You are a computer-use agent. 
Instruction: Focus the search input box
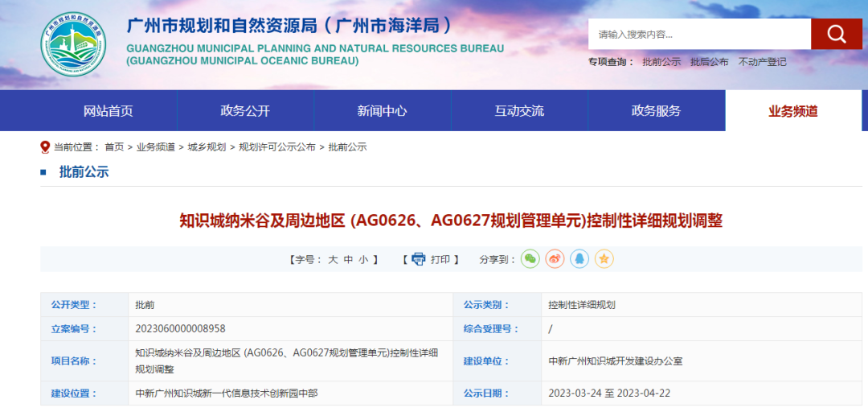pos(700,34)
